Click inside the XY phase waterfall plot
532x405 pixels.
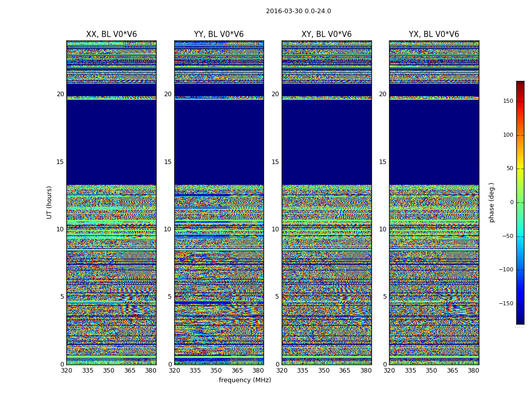[x=326, y=202]
